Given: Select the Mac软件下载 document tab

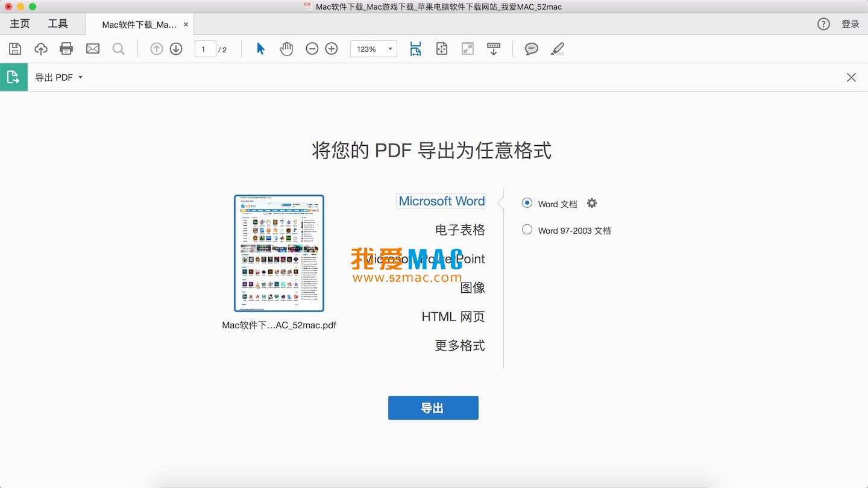Looking at the screenshot, I should click(140, 25).
